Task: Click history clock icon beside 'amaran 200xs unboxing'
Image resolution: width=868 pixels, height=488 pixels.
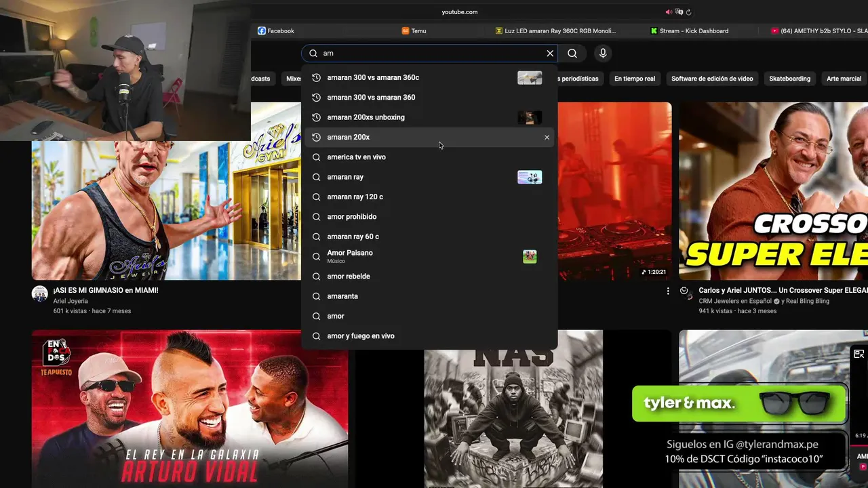Action: pos(316,117)
